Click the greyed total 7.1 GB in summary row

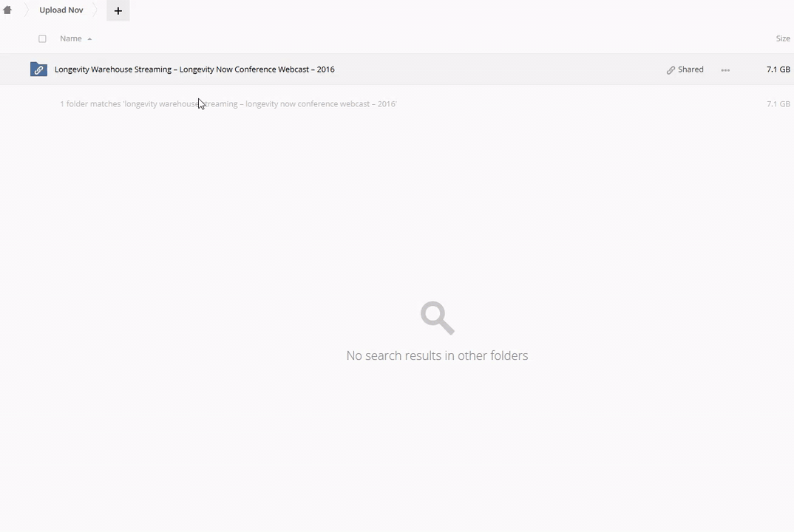[778, 103]
